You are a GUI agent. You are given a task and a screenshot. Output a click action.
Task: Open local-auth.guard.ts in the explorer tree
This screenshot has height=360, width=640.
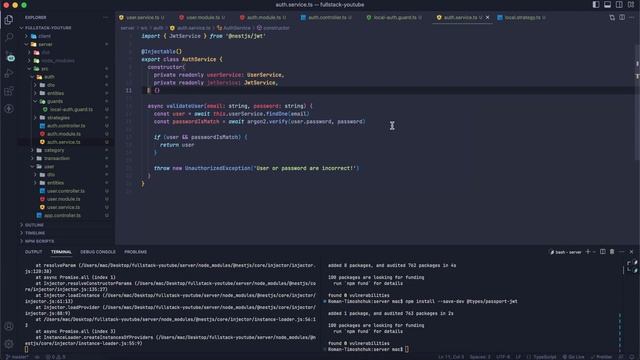point(71,109)
